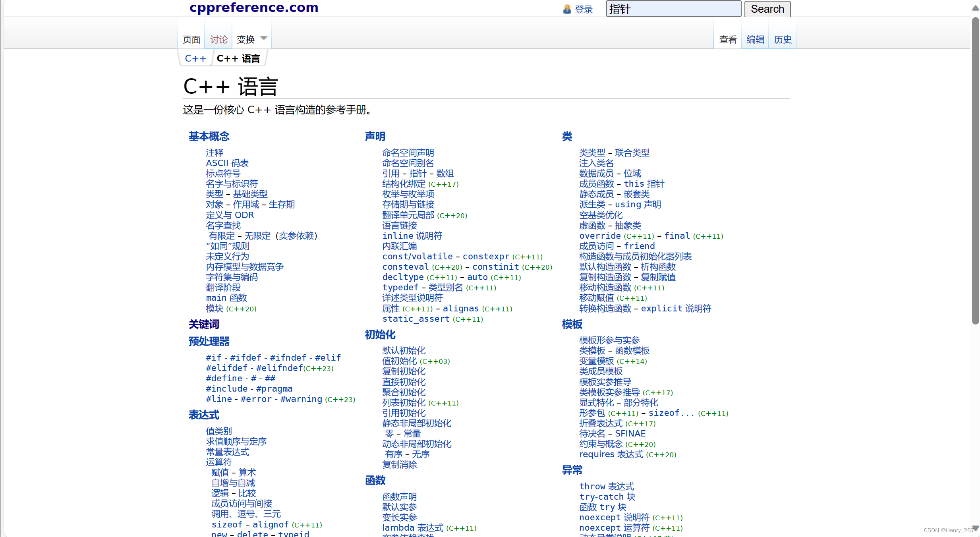Image resolution: width=980 pixels, height=537 pixels.
Task: Click the 基本概念 heading link
Action: click(209, 136)
